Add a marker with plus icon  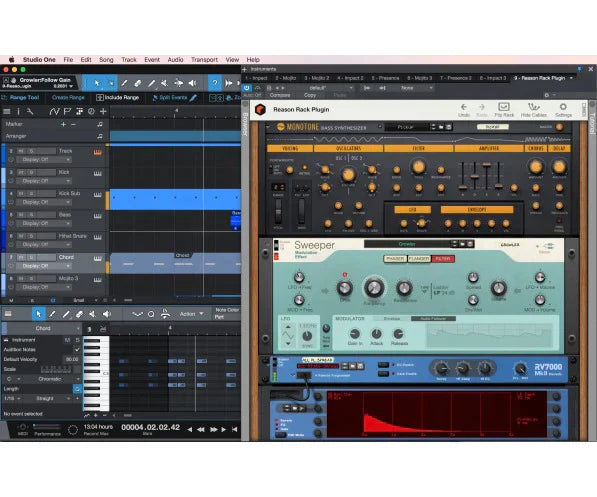pyautogui.click(x=64, y=124)
